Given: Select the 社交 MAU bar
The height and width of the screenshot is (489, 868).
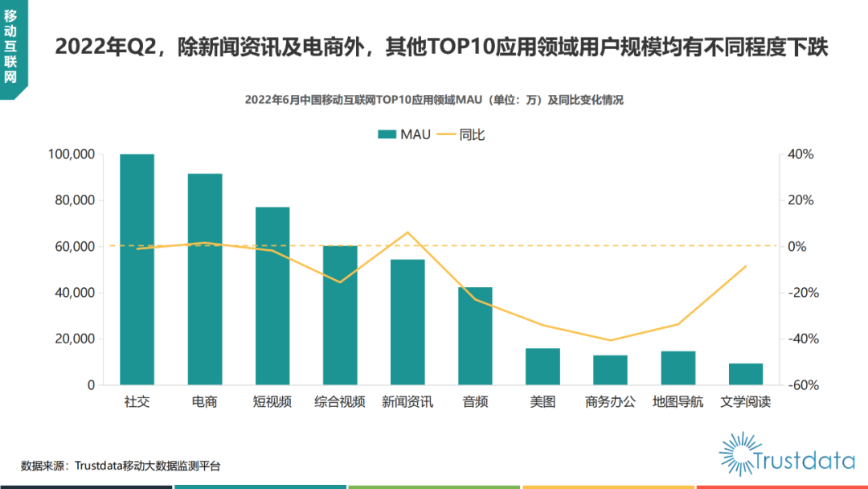Looking at the screenshot, I should [137, 269].
